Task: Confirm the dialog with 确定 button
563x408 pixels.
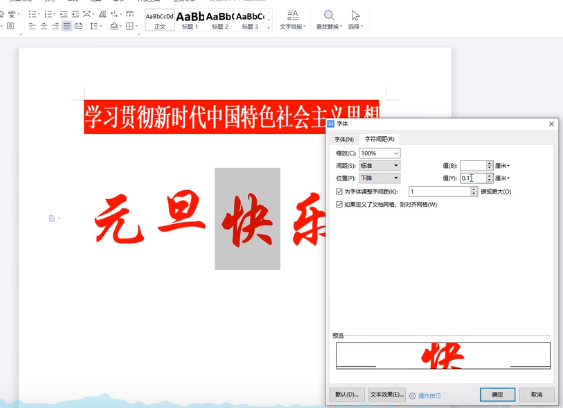Action: tap(498, 395)
